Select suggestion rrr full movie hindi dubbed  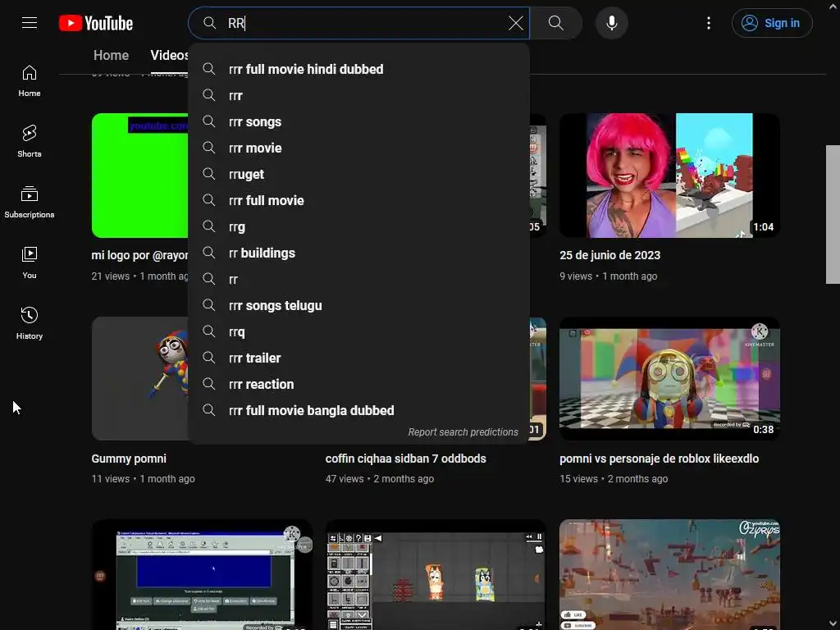pos(359,69)
